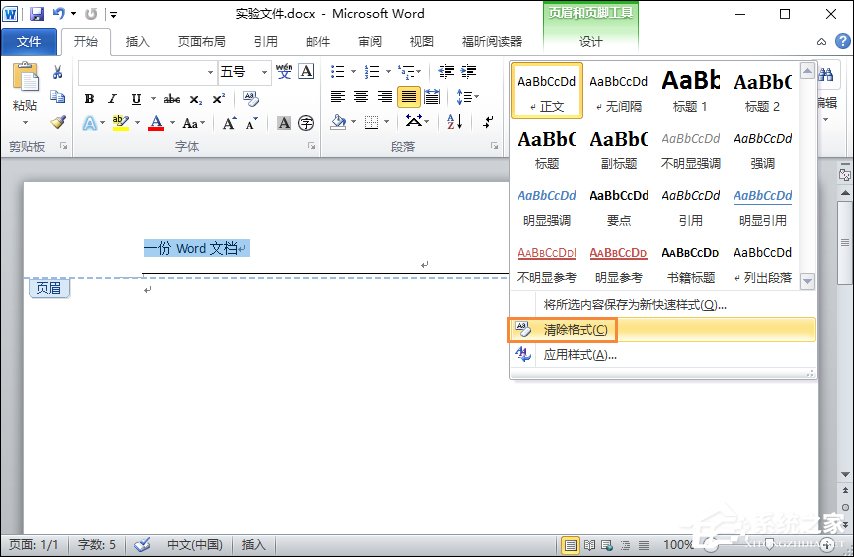Click the Save icon in quick access toolbar
854x557 pixels.
pos(37,14)
